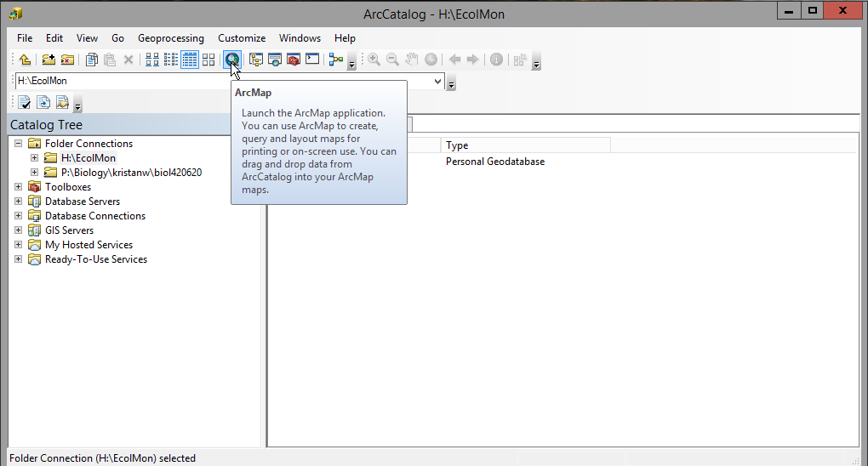
Task: Switch to Thumbnails view icon
Action: pos(208,60)
